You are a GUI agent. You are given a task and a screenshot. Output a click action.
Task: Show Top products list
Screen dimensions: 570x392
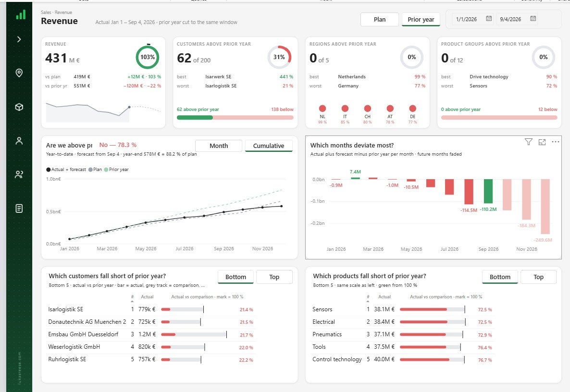point(538,277)
